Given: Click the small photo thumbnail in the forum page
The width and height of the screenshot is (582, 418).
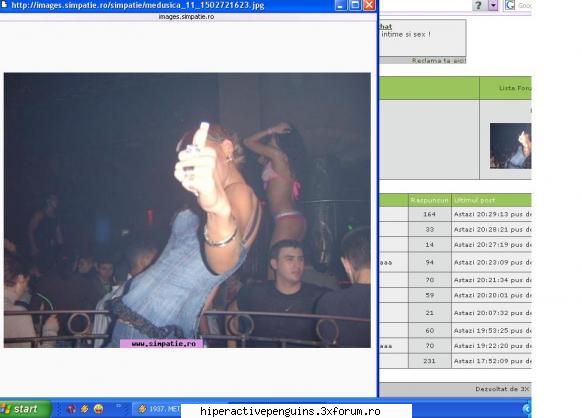Looking at the screenshot, I should tap(511, 146).
